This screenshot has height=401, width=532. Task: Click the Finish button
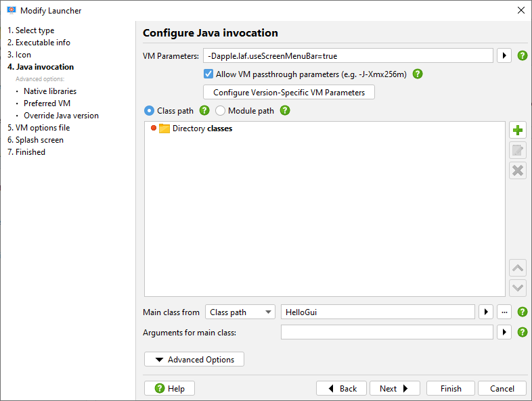pos(451,388)
